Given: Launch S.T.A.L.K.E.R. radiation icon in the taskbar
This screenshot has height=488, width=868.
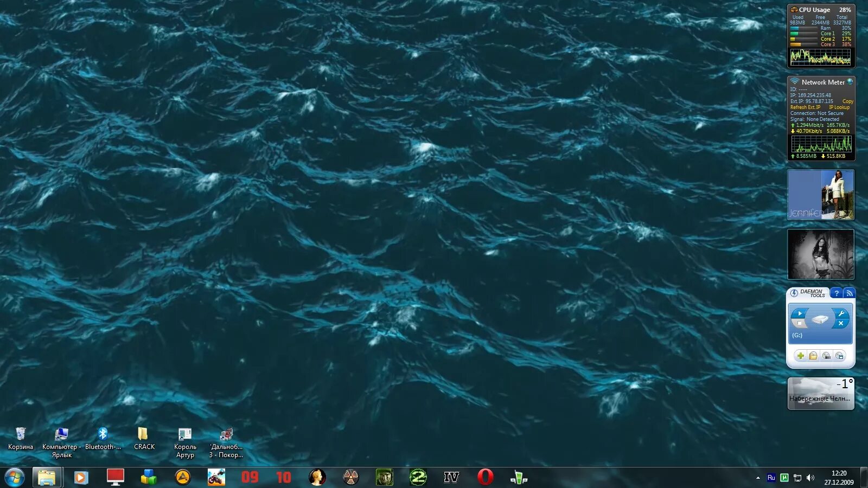Looking at the screenshot, I should pos(351,478).
